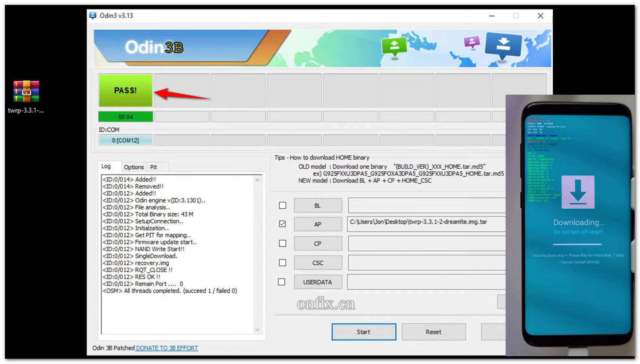Click the 'Firmware update start..' log line
Screen dimensions: 640x364
pyautogui.click(x=150, y=242)
